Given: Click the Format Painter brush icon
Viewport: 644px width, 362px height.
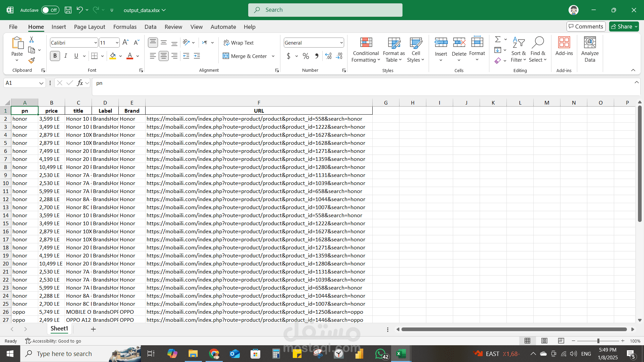Looking at the screenshot, I should tap(32, 61).
